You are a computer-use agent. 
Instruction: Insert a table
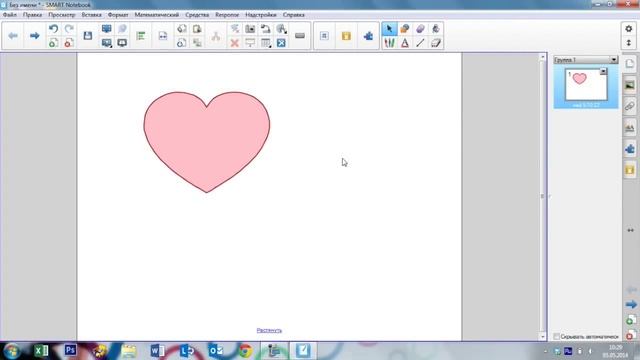click(266, 43)
